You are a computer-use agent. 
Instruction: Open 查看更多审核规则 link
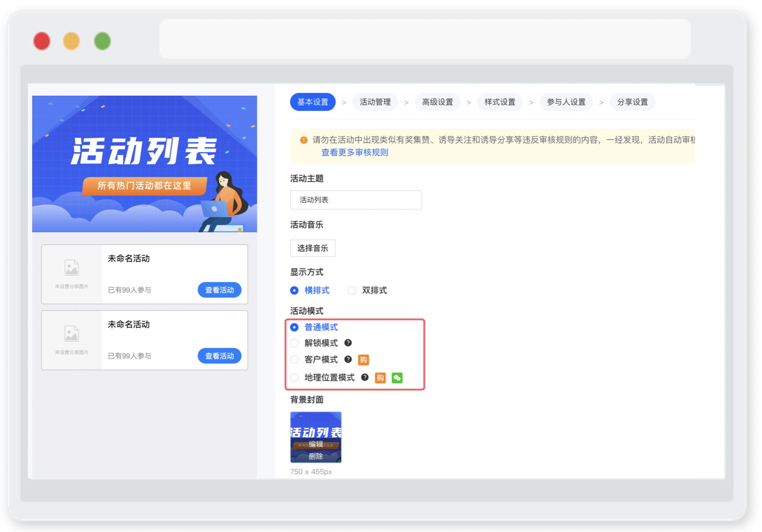point(355,153)
